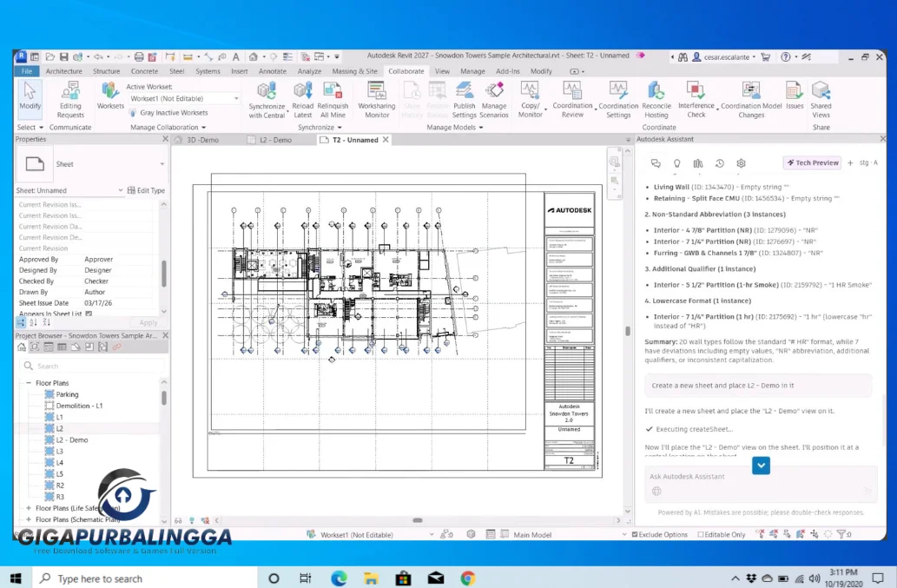Open Microsoft Edge from the taskbar
Screen dimensions: 897x588
[339, 578]
